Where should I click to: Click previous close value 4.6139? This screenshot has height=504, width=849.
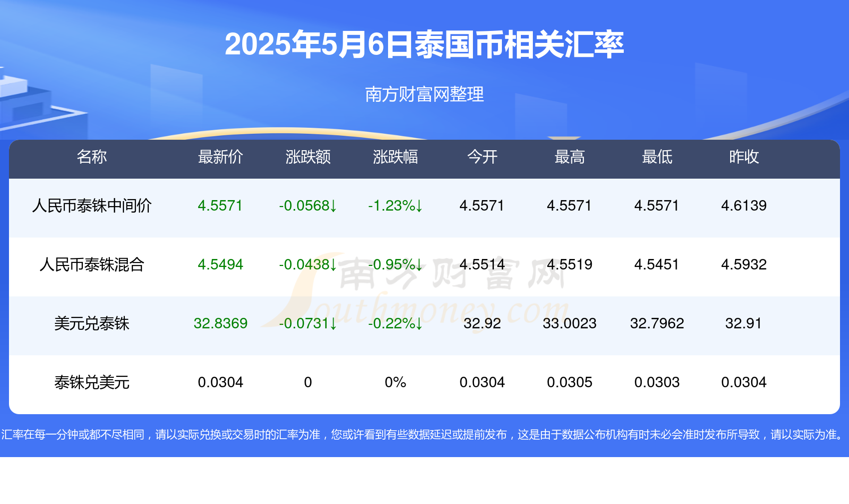(744, 206)
